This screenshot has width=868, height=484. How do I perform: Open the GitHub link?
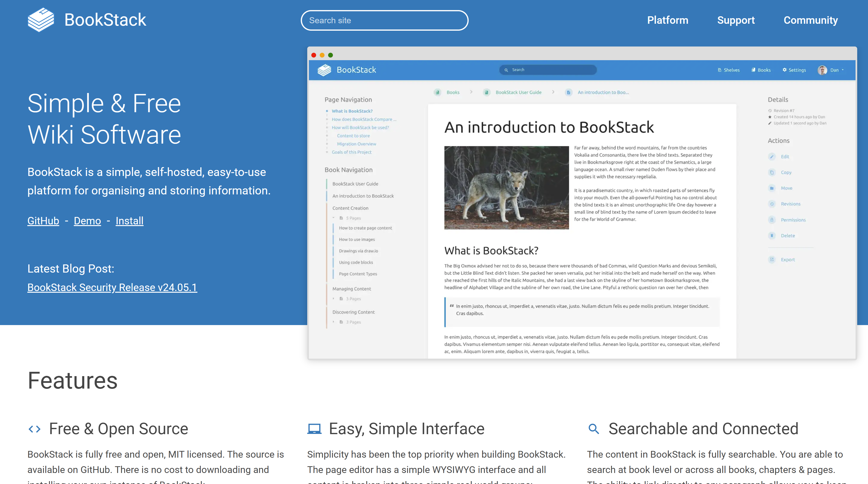[x=43, y=221]
